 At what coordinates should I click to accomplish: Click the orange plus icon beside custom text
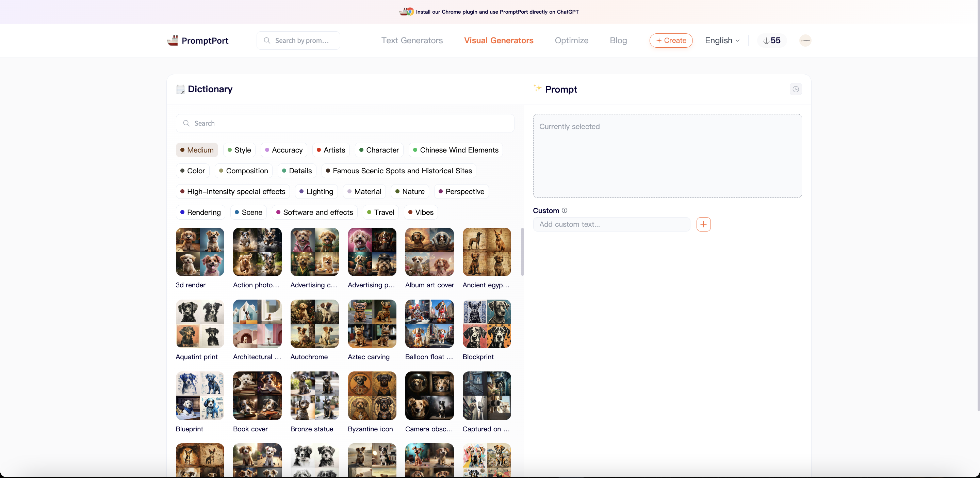coord(703,224)
